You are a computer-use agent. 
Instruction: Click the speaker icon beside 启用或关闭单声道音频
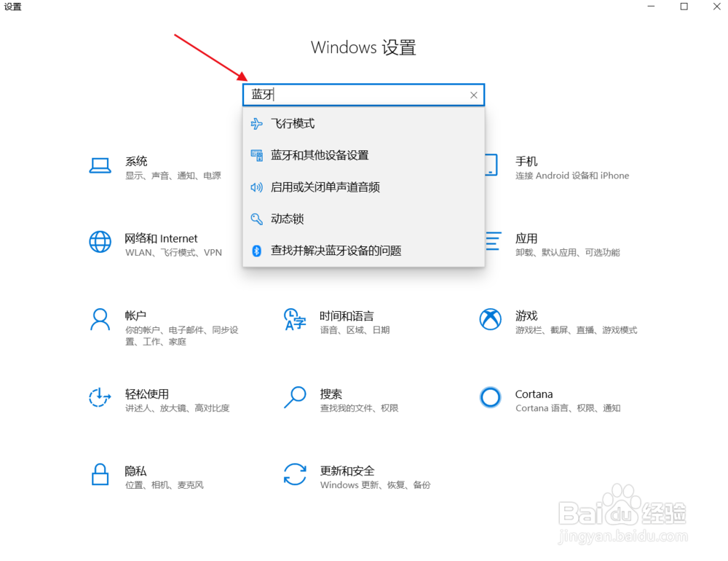(256, 187)
